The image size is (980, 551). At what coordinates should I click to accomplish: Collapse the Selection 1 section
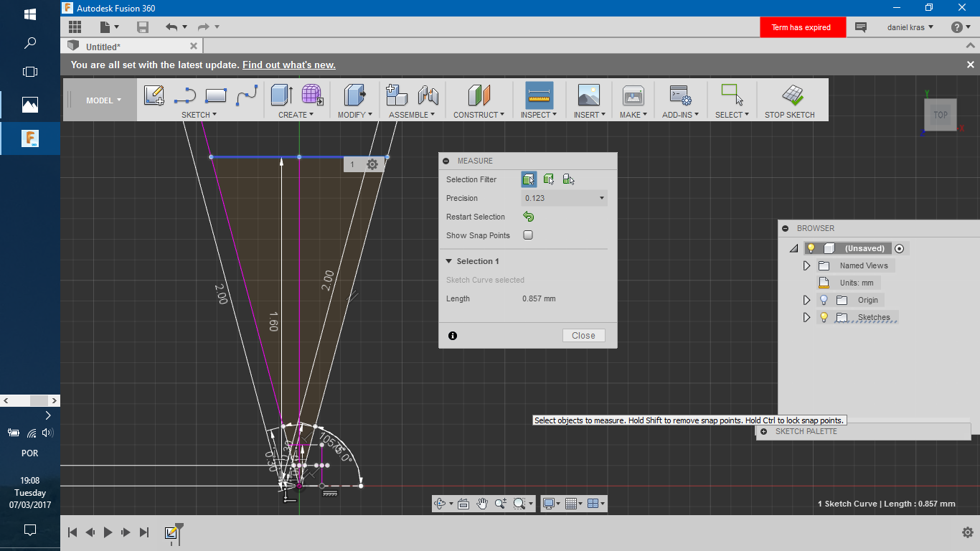click(449, 261)
